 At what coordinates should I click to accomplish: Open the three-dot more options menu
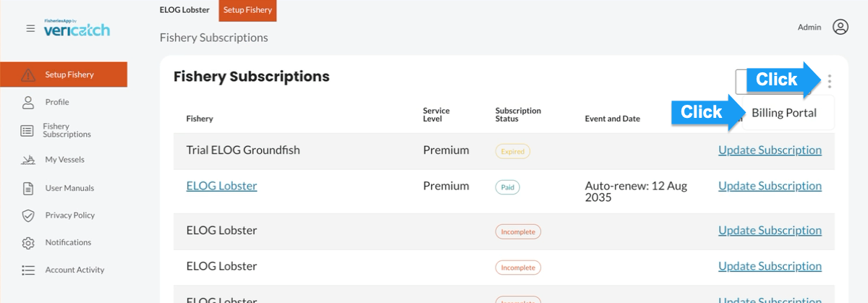click(830, 81)
